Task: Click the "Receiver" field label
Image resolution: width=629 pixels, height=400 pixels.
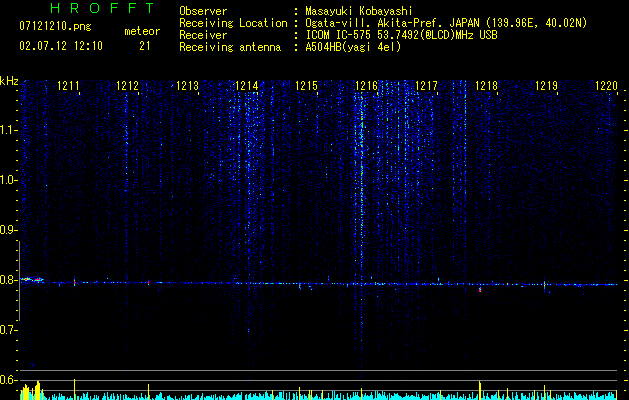Action: (203, 35)
